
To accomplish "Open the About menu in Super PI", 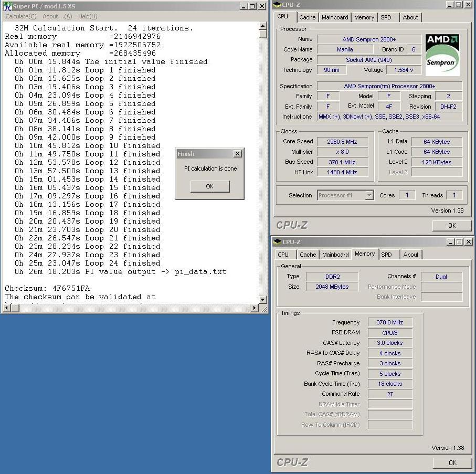I will tap(57, 16).
